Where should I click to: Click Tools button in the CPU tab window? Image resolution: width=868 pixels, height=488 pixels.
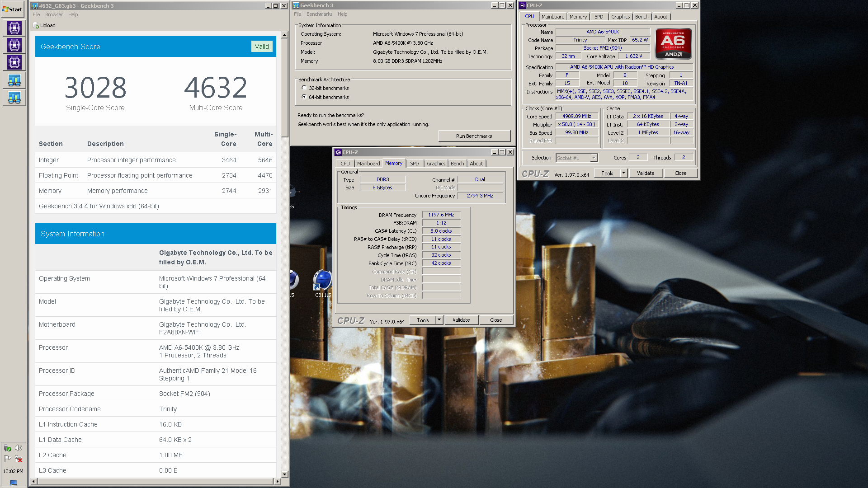(x=607, y=173)
